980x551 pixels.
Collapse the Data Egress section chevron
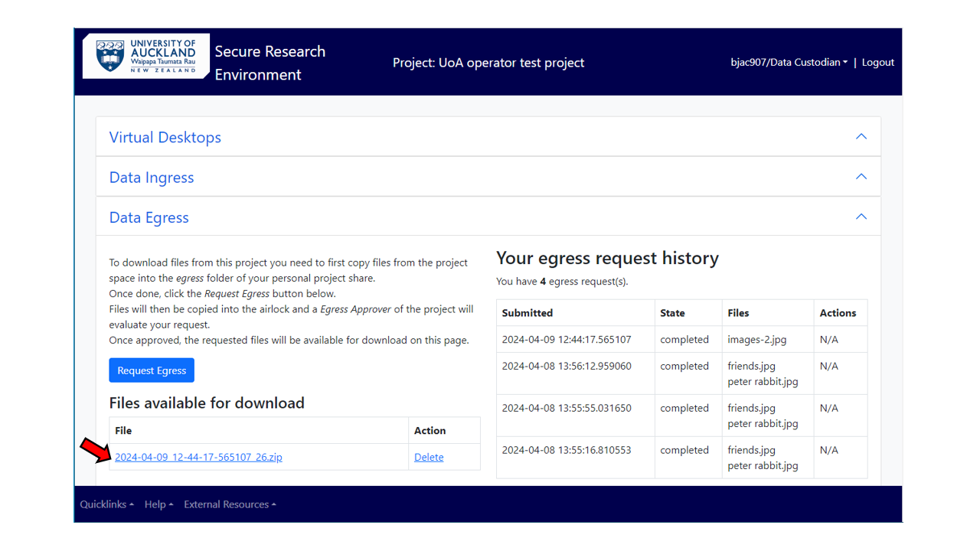click(861, 217)
